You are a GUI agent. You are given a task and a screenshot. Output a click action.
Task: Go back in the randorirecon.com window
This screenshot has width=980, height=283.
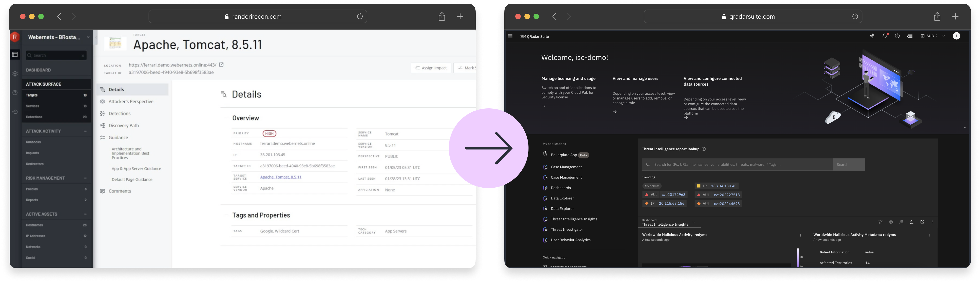click(x=59, y=16)
